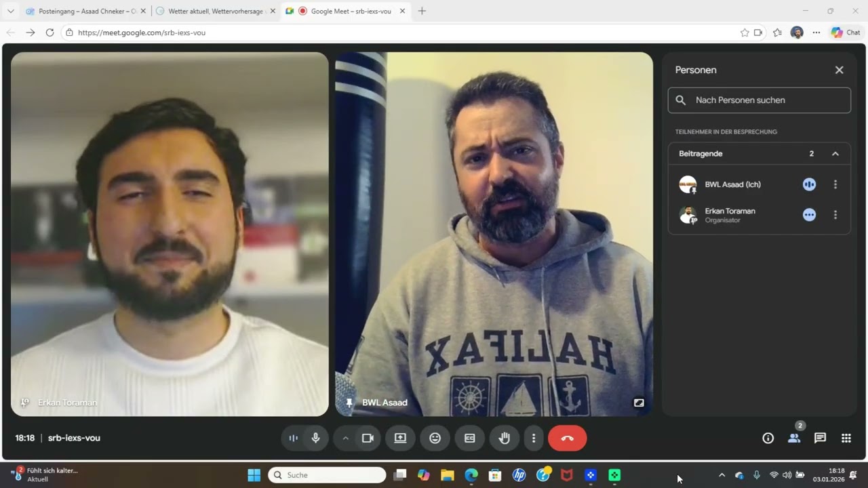The image size is (868, 488).
Task: Toggle the People panel icon
Action: click(794, 438)
